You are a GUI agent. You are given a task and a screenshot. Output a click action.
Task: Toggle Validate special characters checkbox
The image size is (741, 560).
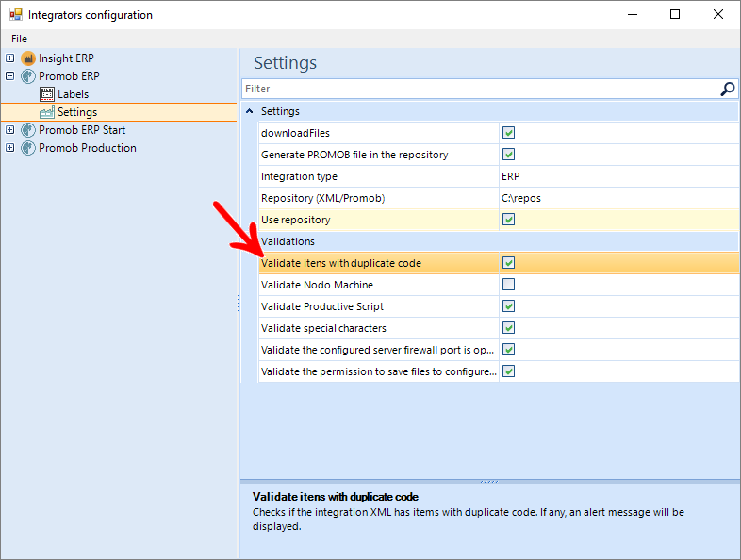point(508,328)
